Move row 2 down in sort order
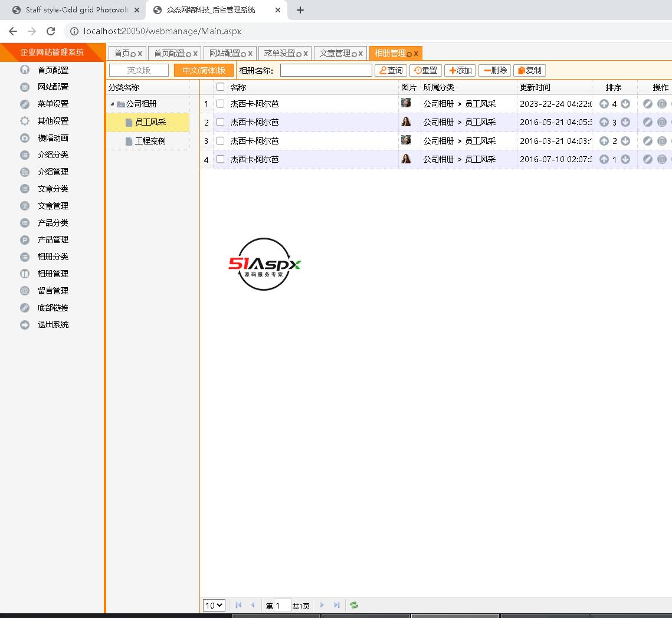 point(625,122)
